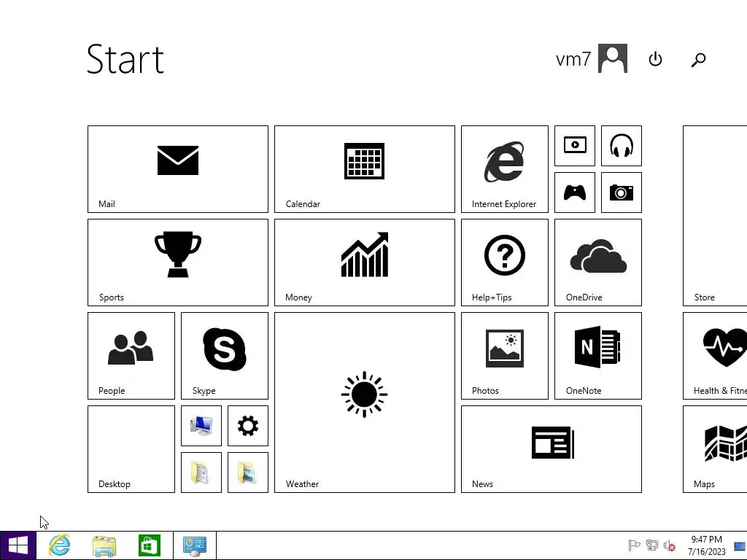
Task: Click the Windows Start button in taskbar
Action: (18, 545)
